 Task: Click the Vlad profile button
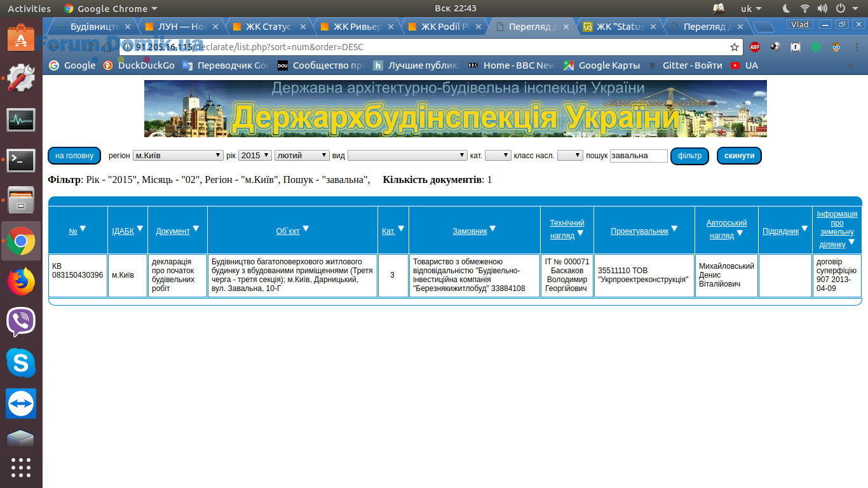[x=800, y=24]
